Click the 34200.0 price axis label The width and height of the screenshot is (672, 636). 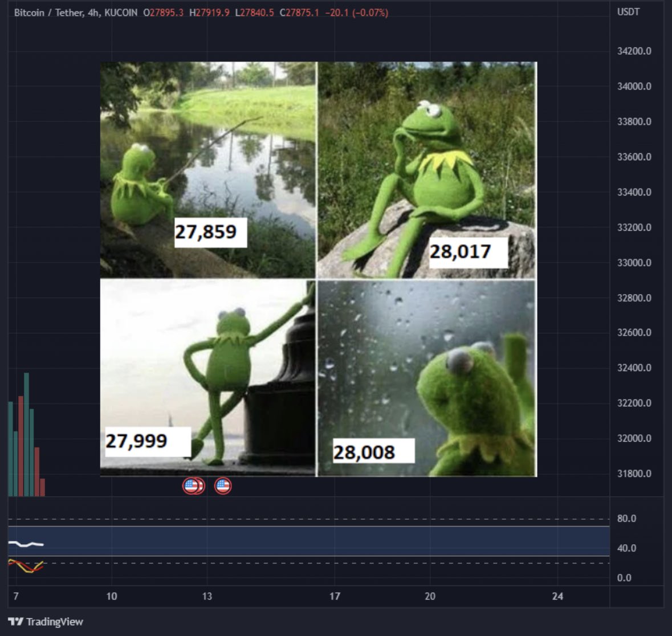pos(634,51)
